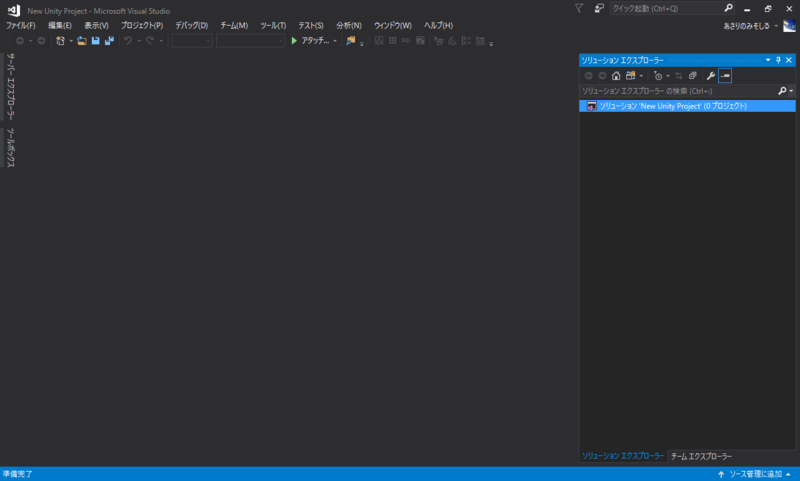
Task: Open the 分析(N) menu
Action: pyautogui.click(x=349, y=26)
